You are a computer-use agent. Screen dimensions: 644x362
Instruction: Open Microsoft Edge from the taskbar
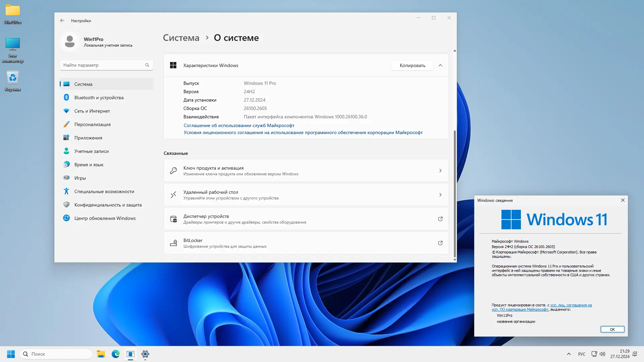(x=116, y=354)
